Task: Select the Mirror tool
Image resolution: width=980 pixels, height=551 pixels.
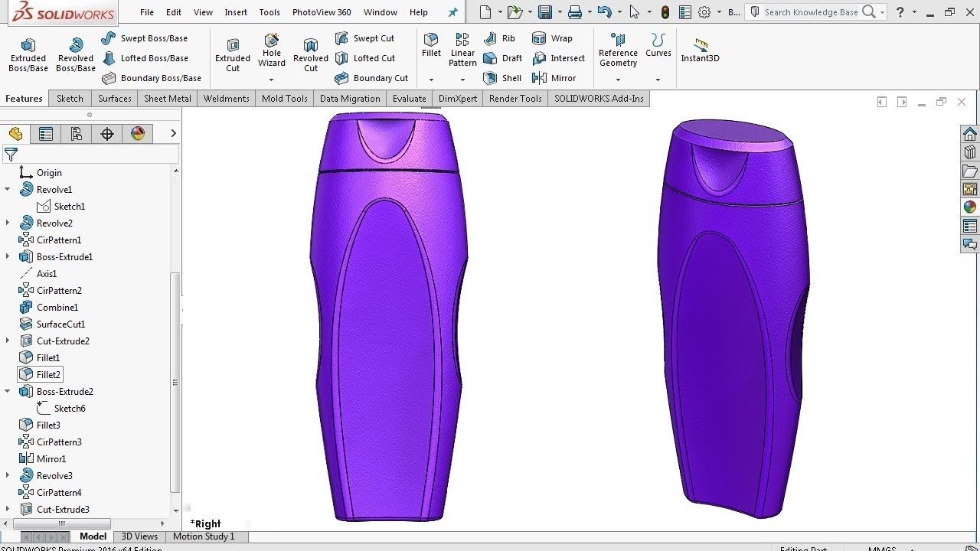Action: [x=554, y=78]
